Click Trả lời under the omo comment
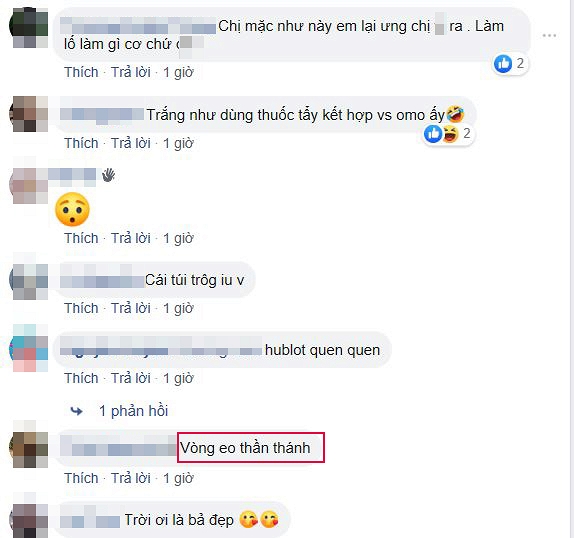 (131, 143)
